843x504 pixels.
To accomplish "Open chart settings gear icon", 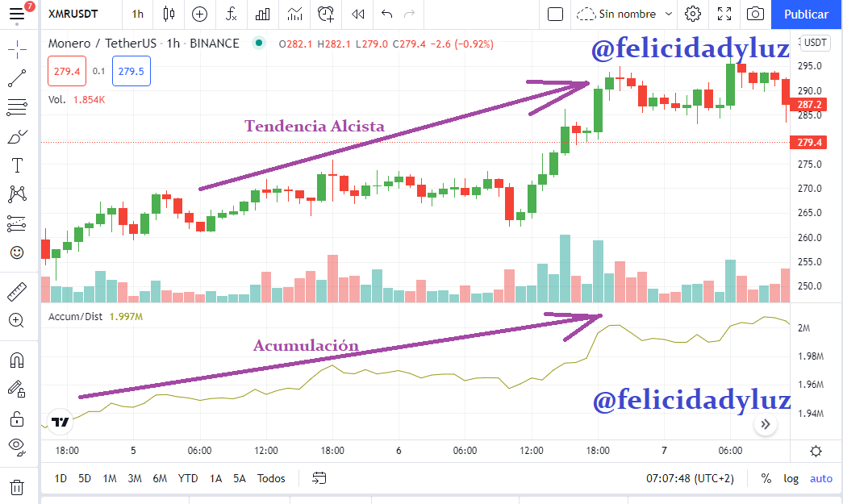I will coord(693,14).
